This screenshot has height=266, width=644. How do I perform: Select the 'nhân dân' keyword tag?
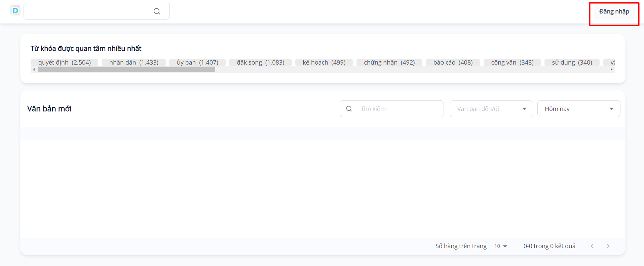click(134, 63)
